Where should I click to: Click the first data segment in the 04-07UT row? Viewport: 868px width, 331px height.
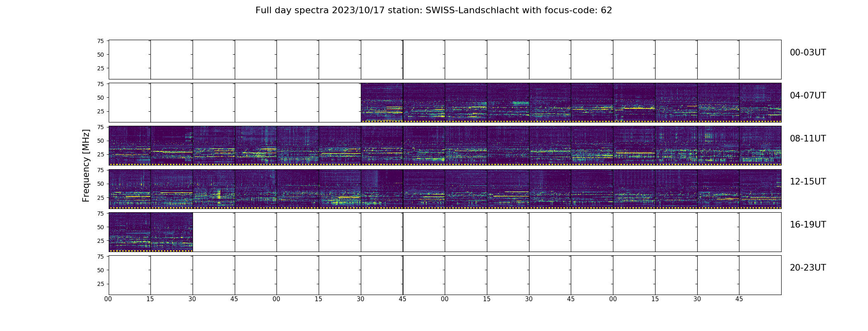382,103
